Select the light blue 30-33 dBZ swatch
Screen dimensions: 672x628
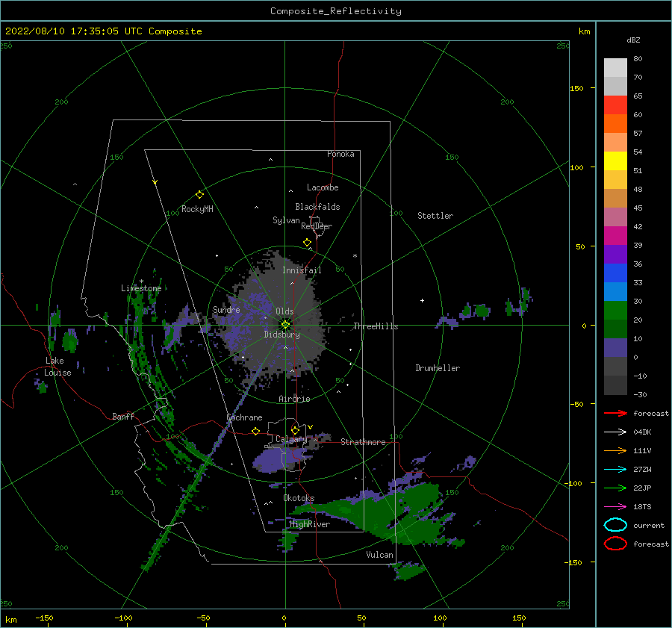coord(615,291)
